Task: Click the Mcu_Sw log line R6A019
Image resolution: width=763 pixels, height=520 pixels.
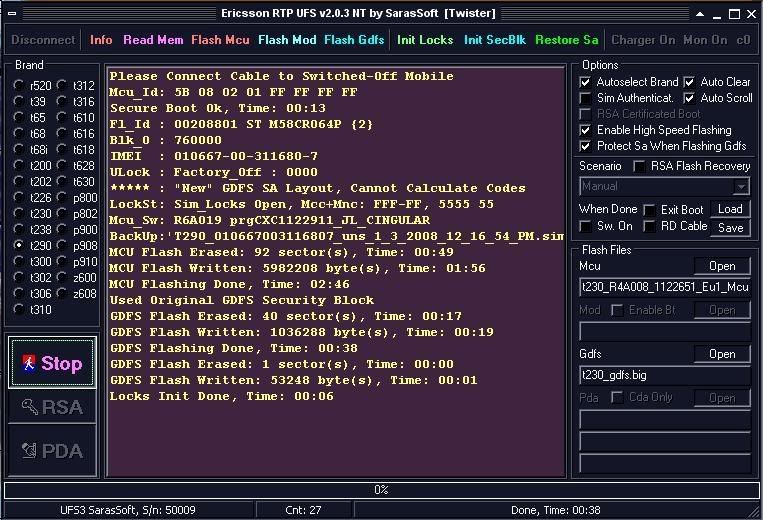Action: (x=270, y=220)
